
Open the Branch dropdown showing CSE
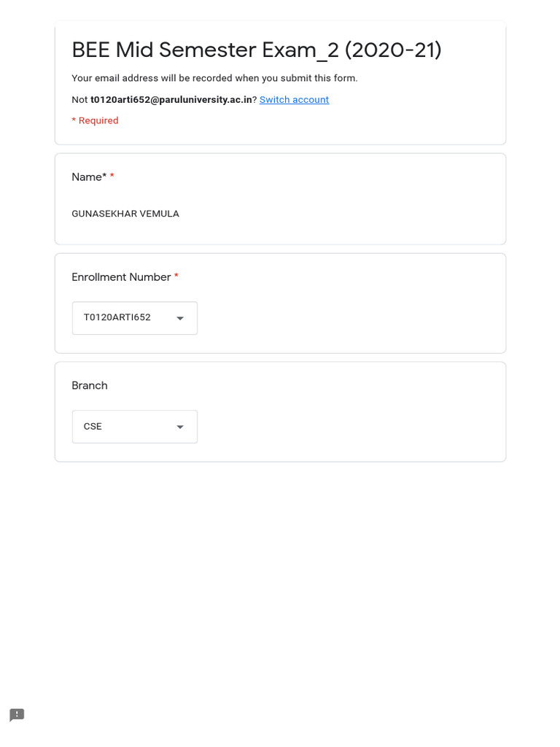[x=134, y=427]
